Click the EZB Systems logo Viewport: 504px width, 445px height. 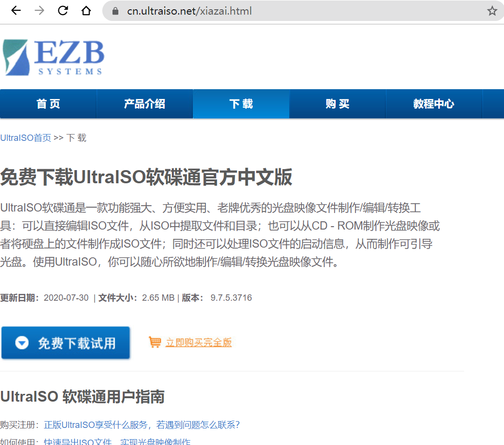(x=54, y=58)
